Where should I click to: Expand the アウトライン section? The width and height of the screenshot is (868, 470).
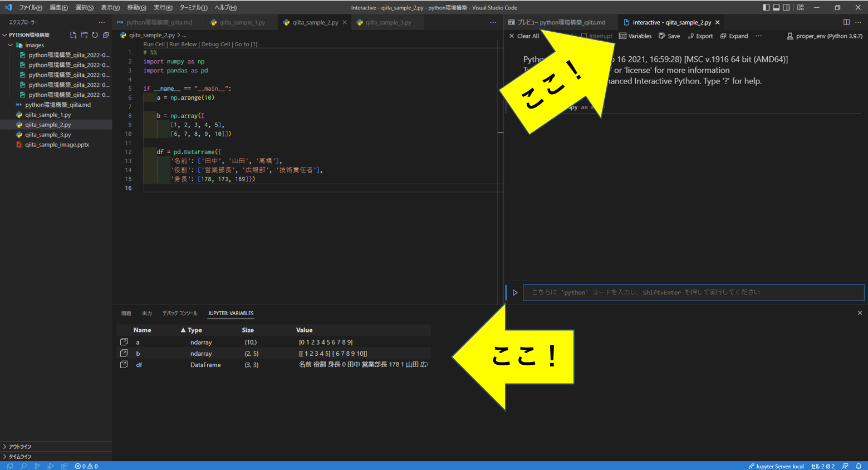20,447
